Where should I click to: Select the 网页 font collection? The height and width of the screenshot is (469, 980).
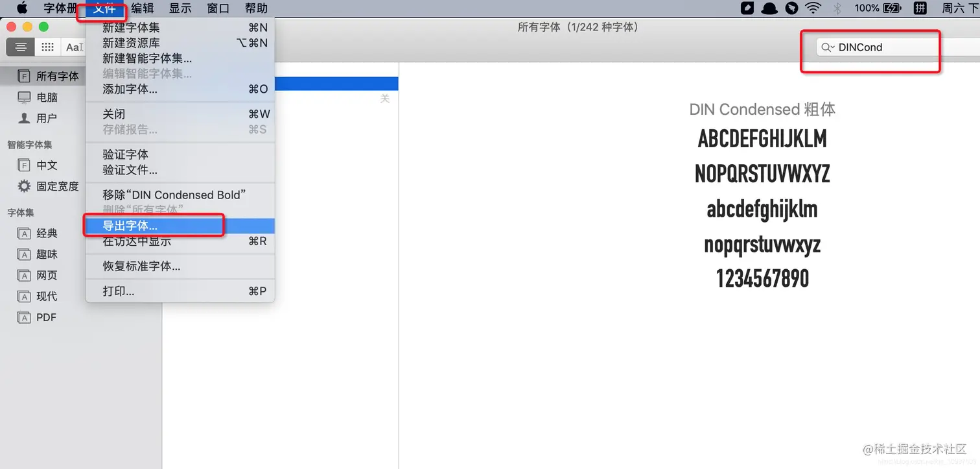pos(47,276)
